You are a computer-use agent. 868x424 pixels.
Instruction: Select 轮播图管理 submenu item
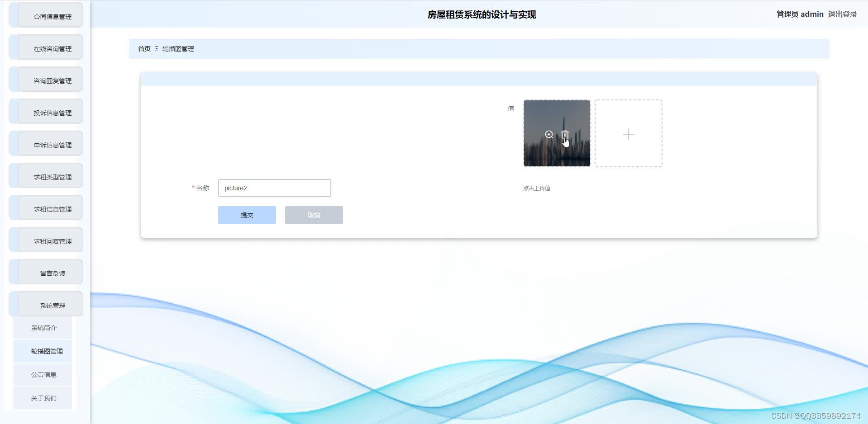pyautogui.click(x=43, y=351)
